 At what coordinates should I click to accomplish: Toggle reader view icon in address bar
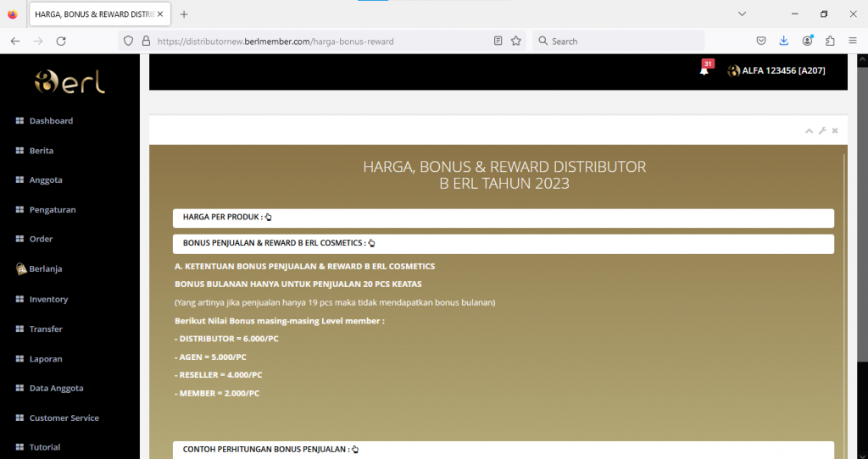498,41
